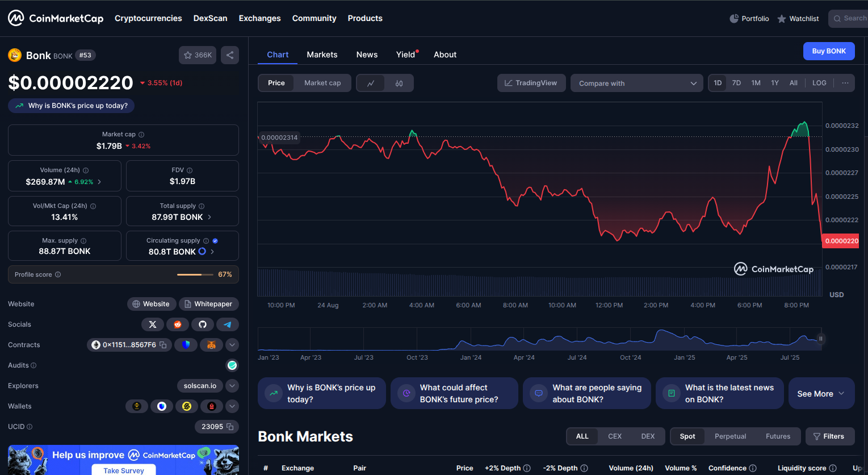
Task: Show info tooltip for Max. supply
Action: [x=83, y=241]
